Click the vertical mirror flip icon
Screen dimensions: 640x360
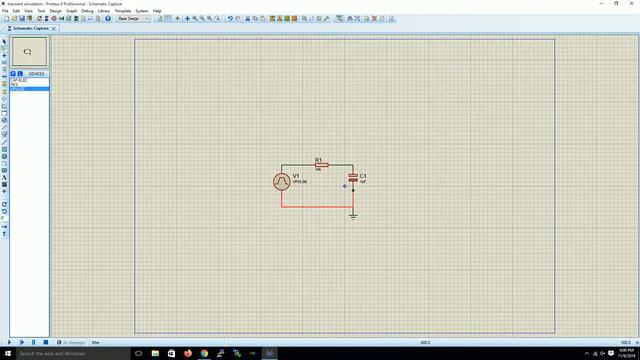point(4,234)
